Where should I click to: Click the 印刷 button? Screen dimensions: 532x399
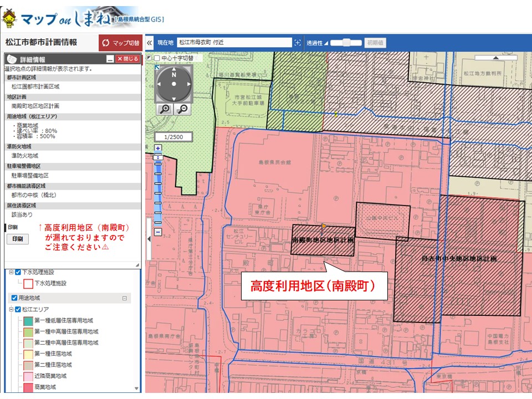click(18, 239)
